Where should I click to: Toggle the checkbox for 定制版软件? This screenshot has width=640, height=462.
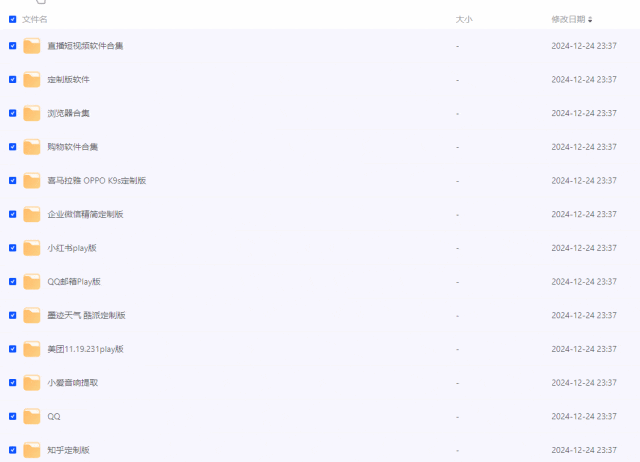click(13, 80)
